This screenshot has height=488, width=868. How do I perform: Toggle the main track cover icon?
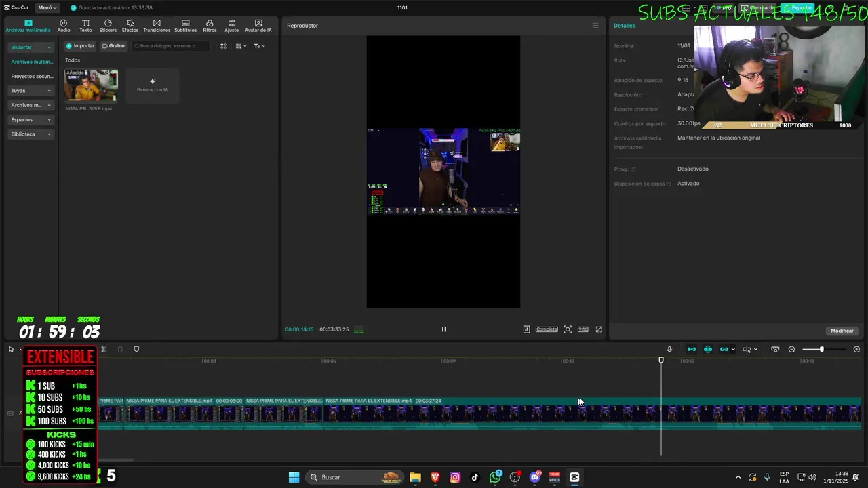point(10,413)
